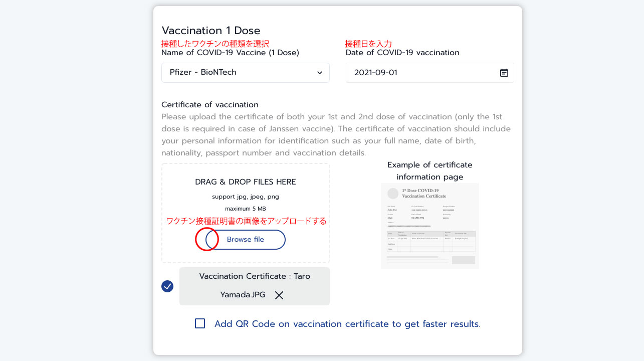Click the drag and drop files heading

pos(246,182)
